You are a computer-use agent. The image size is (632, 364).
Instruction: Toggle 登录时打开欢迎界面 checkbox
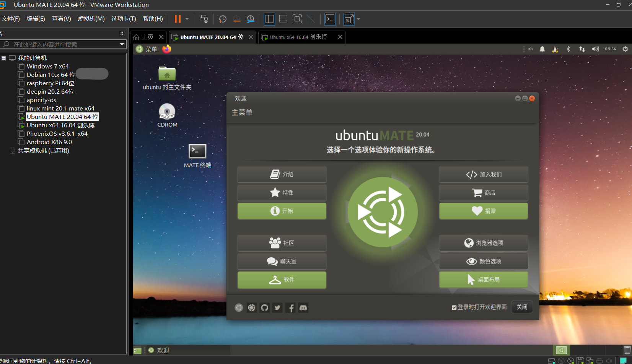pos(454,307)
